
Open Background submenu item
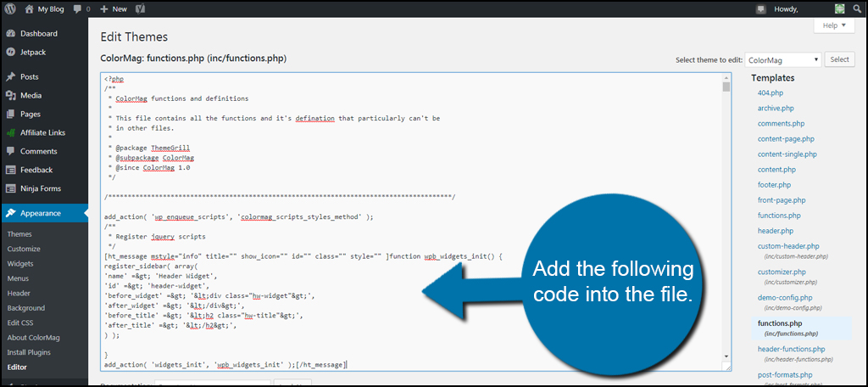[x=25, y=308]
